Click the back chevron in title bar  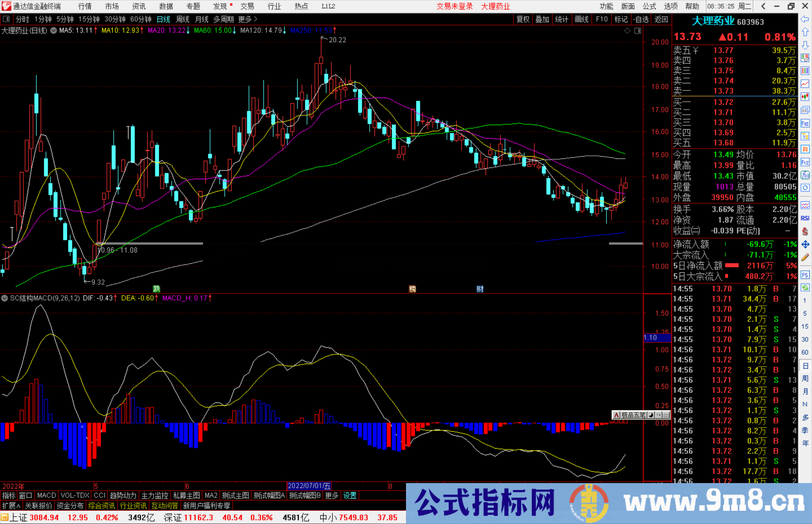[x=763, y=6]
